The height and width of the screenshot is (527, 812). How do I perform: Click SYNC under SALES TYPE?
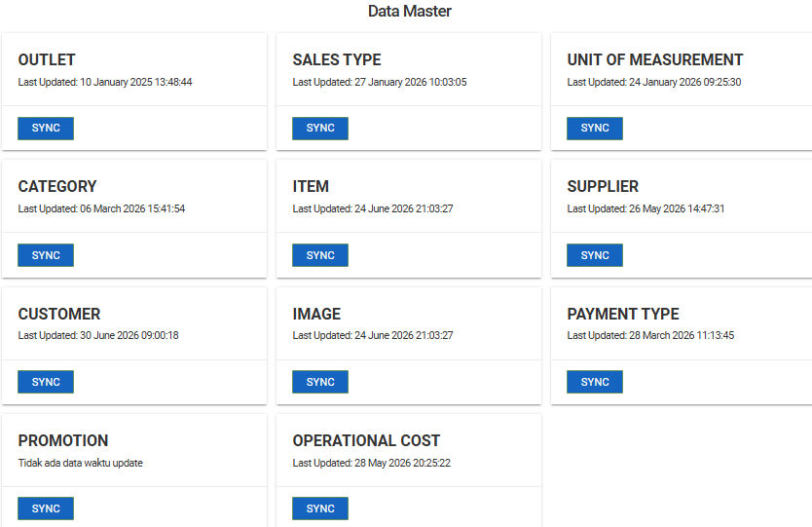pos(320,128)
